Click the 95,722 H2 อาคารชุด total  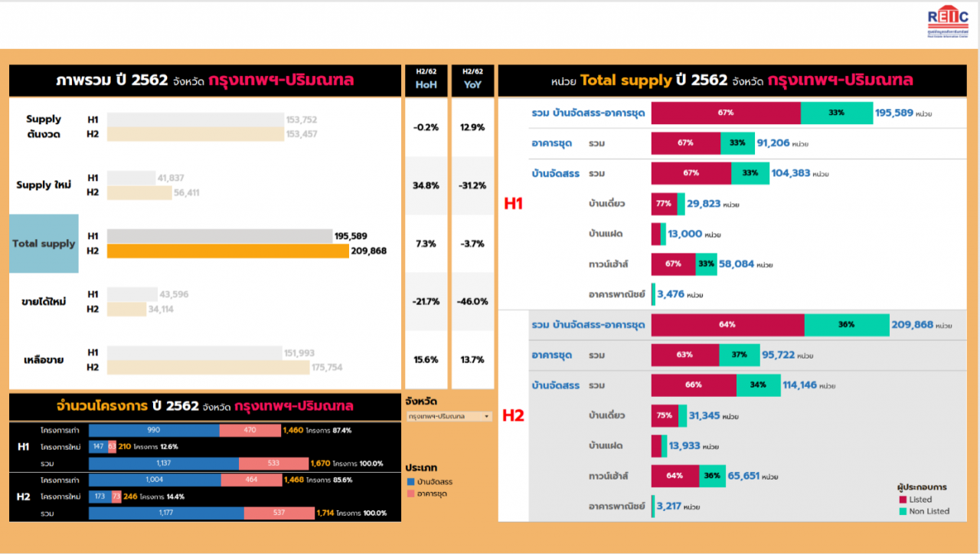coord(779,355)
